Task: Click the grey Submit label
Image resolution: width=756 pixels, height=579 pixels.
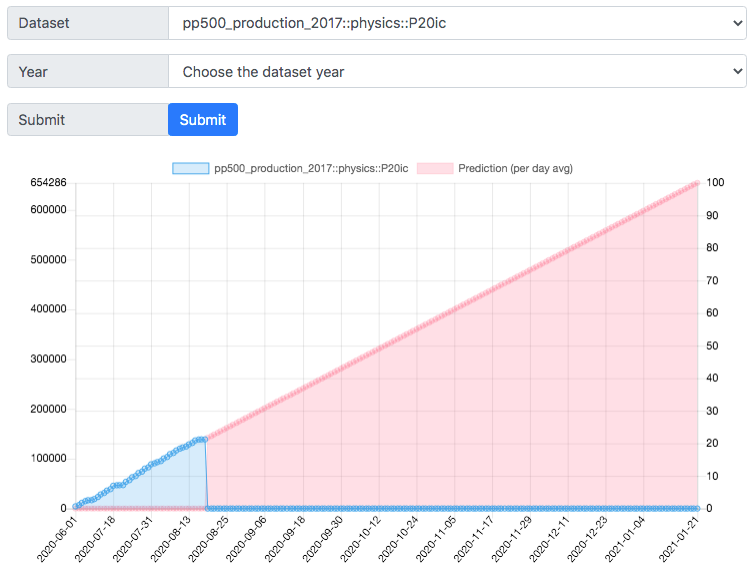Action: 41,120
